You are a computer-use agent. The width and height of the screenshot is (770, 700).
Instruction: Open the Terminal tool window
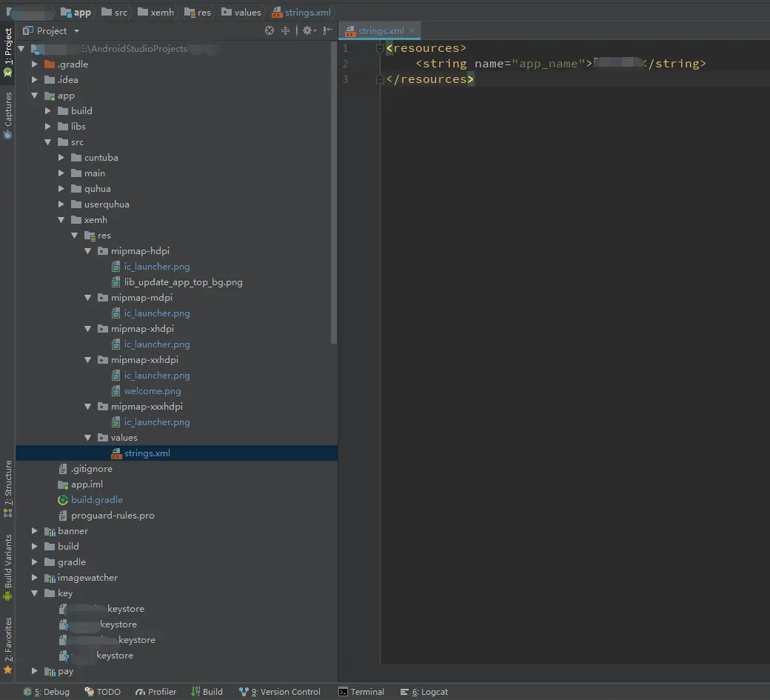(361, 692)
